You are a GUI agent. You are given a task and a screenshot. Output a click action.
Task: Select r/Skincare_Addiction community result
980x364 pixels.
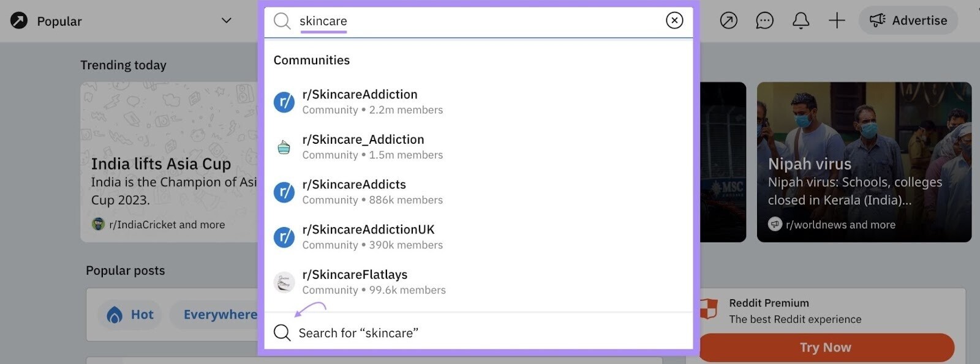(478, 147)
